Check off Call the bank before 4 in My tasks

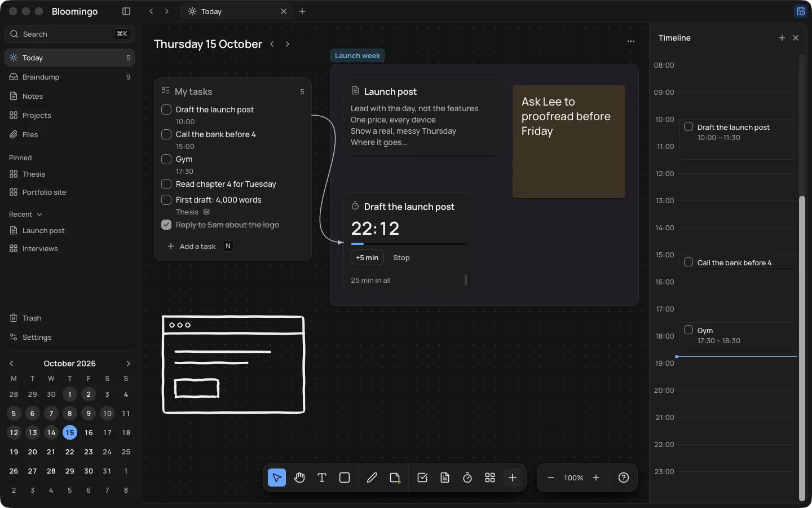point(166,134)
